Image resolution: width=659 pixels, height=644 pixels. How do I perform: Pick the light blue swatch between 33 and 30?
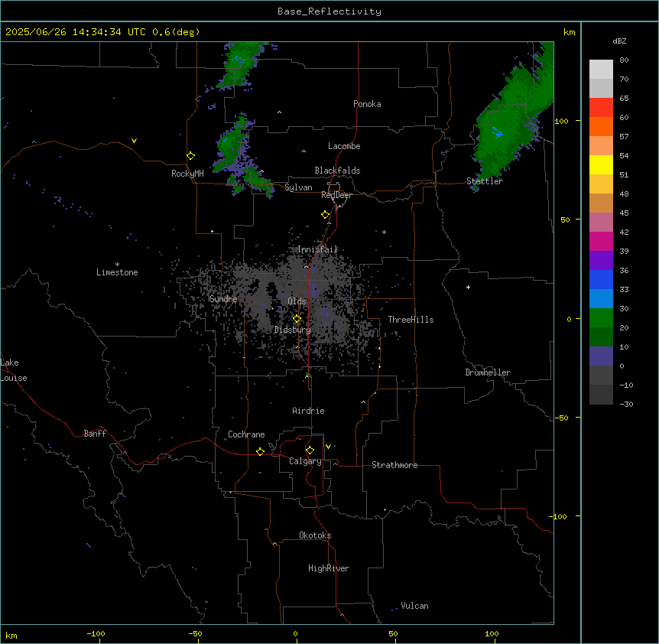coord(601,299)
